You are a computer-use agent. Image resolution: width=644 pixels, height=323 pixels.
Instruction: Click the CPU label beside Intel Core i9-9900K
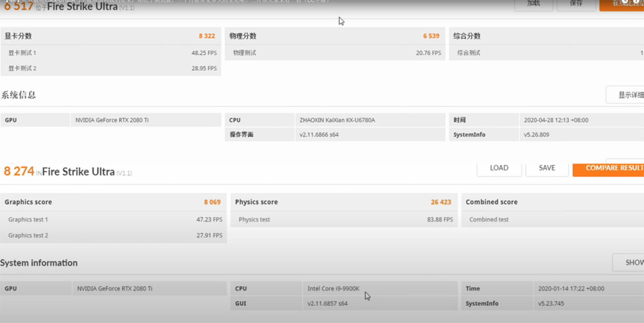click(241, 288)
